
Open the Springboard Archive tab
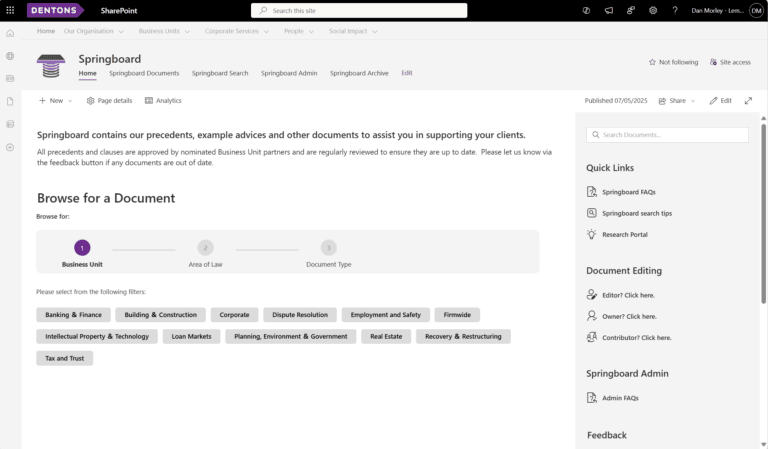(359, 73)
